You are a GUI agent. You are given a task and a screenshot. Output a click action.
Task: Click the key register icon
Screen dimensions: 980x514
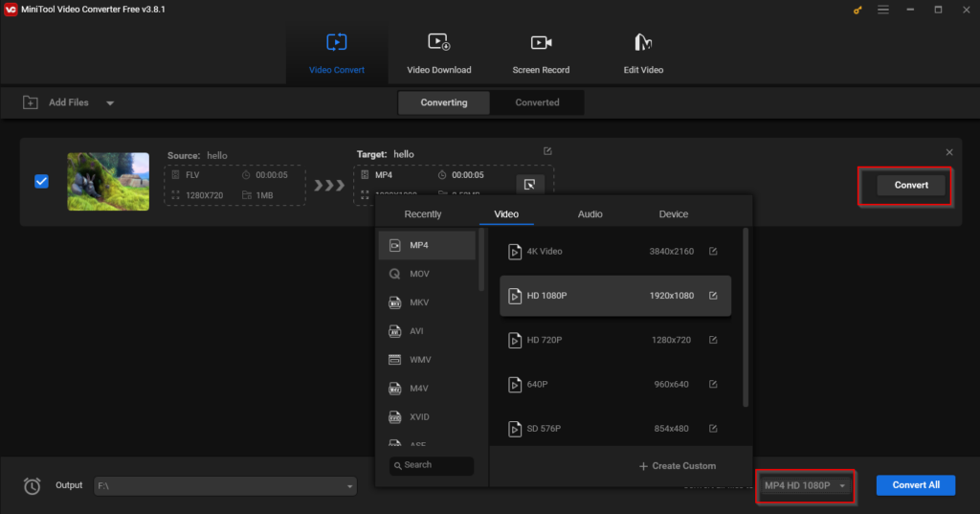click(x=857, y=10)
